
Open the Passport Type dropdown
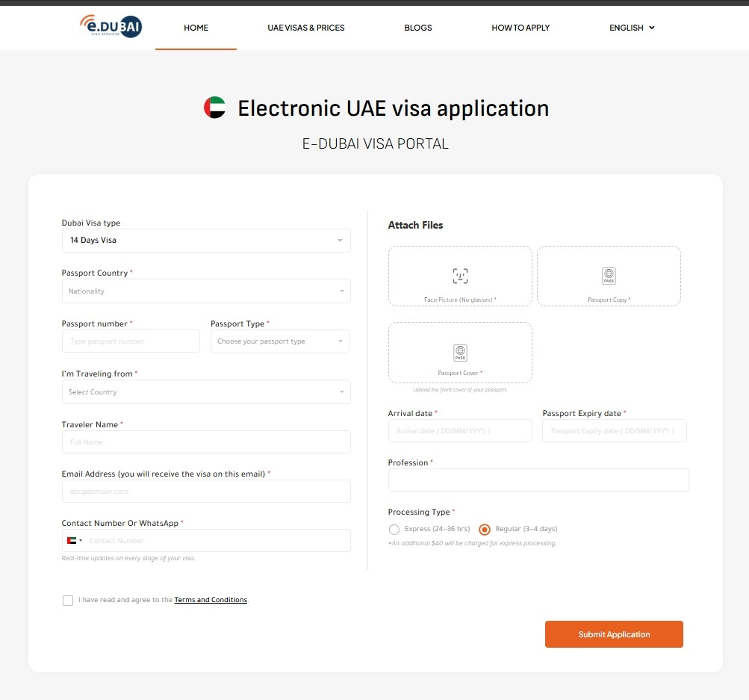point(279,341)
